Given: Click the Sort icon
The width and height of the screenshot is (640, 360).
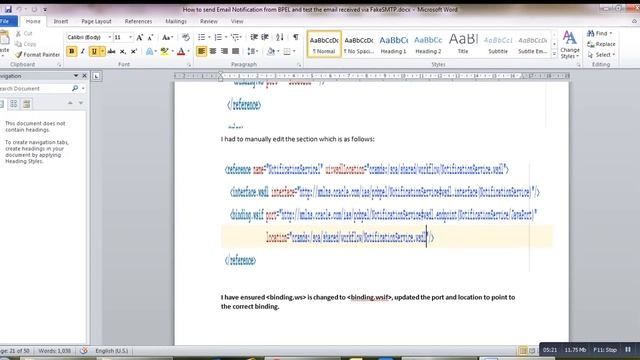Looking at the screenshot, I should (x=280, y=37).
